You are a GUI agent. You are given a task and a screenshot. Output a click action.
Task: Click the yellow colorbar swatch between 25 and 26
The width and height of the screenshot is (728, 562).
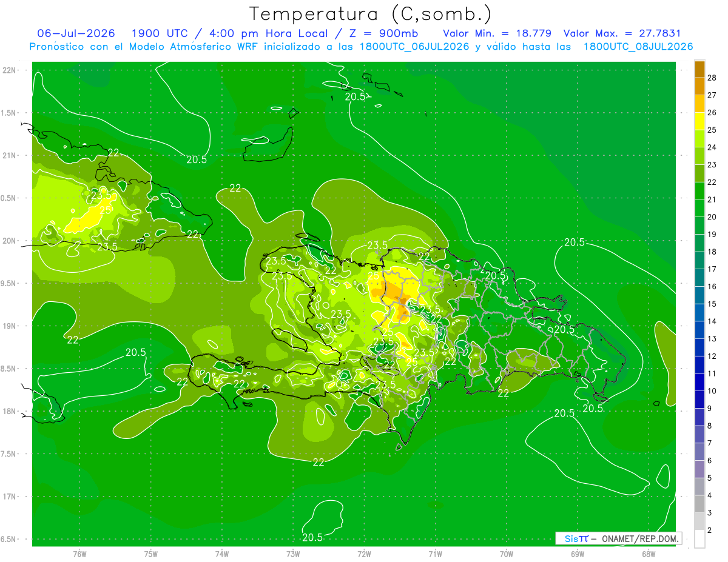pyautogui.click(x=699, y=121)
